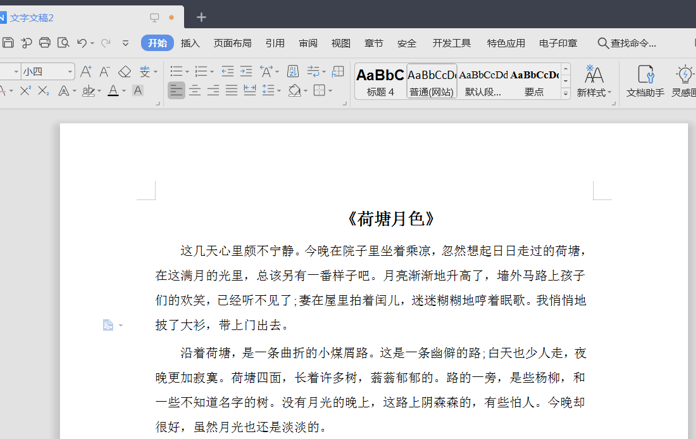Screen dimensions: 696x439
Task: Click the 查找命令 search box
Action: point(627,43)
